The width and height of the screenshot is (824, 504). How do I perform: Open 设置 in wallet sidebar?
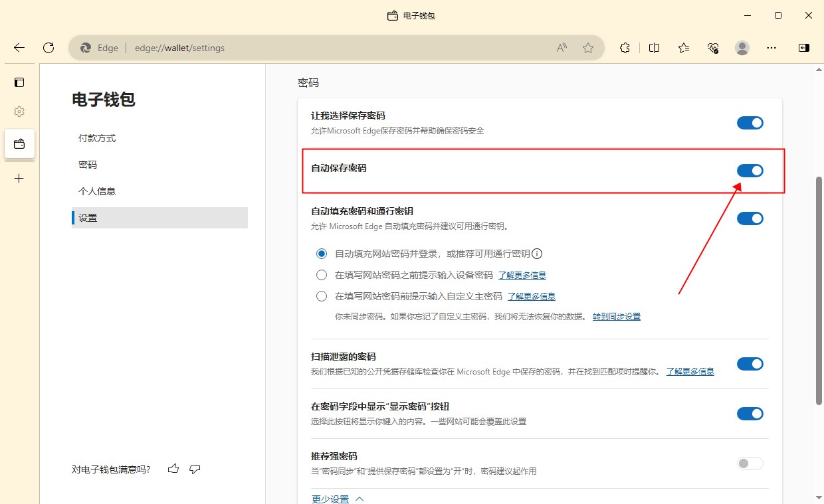click(159, 218)
